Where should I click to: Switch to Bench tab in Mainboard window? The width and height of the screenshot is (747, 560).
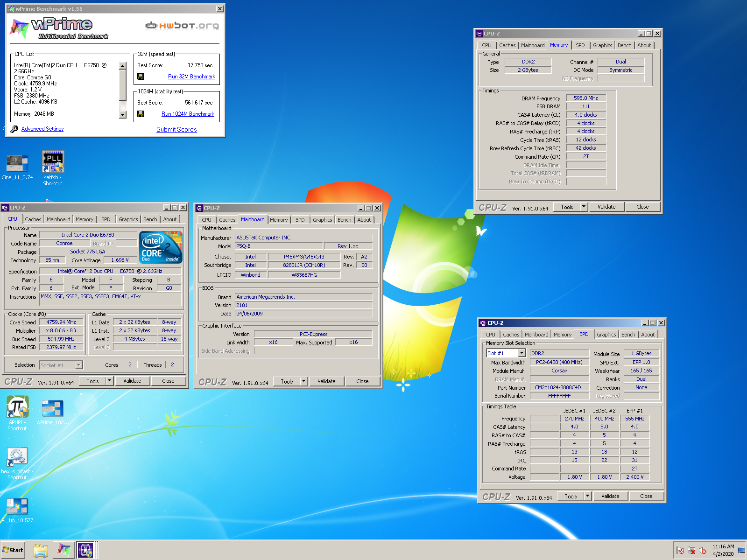(x=345, y=220)
